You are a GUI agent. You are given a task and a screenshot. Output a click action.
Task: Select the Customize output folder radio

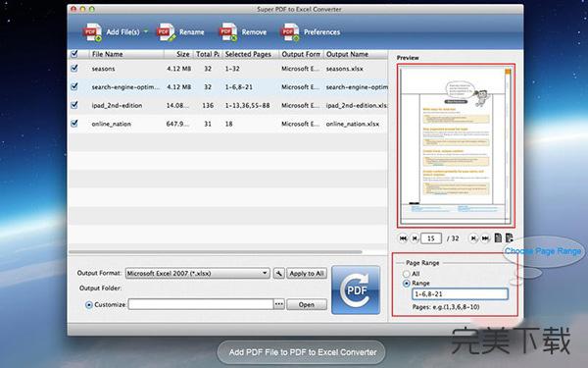(89, 305)
